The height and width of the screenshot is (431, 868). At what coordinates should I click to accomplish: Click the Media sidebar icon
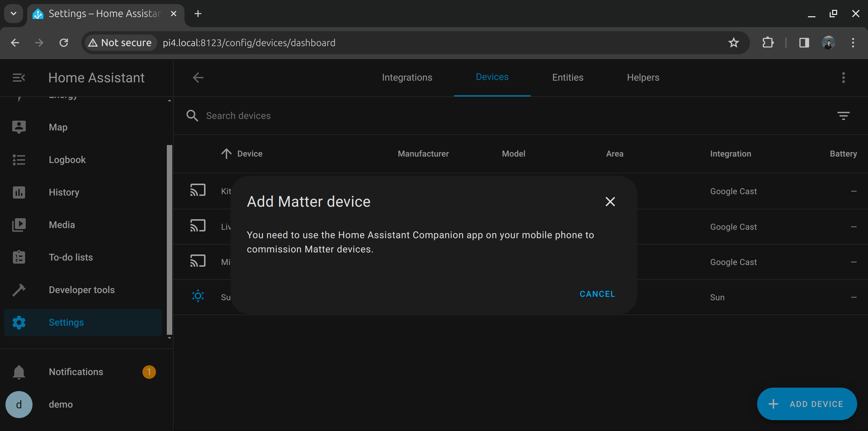pyautogui.click(x=19, y=225)
